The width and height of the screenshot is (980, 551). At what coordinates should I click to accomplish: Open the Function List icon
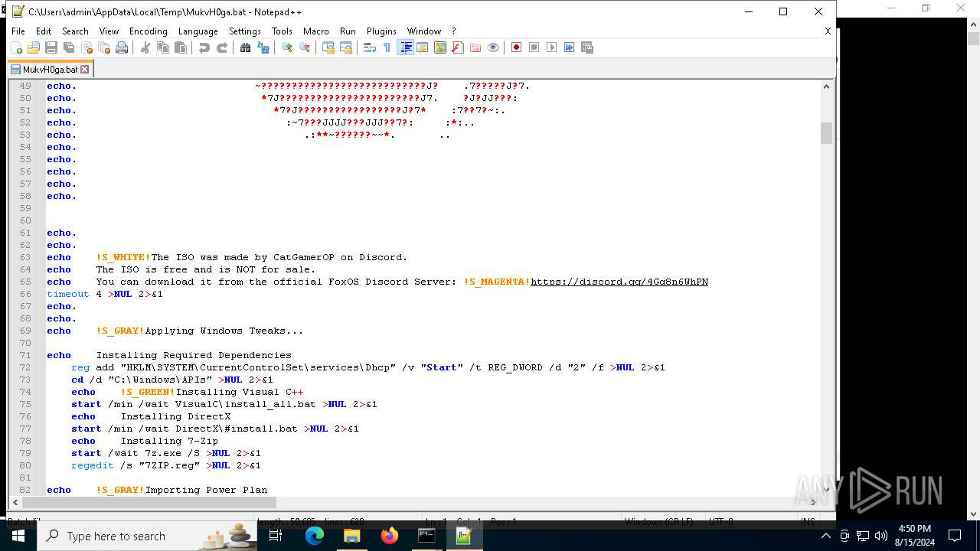458,47
